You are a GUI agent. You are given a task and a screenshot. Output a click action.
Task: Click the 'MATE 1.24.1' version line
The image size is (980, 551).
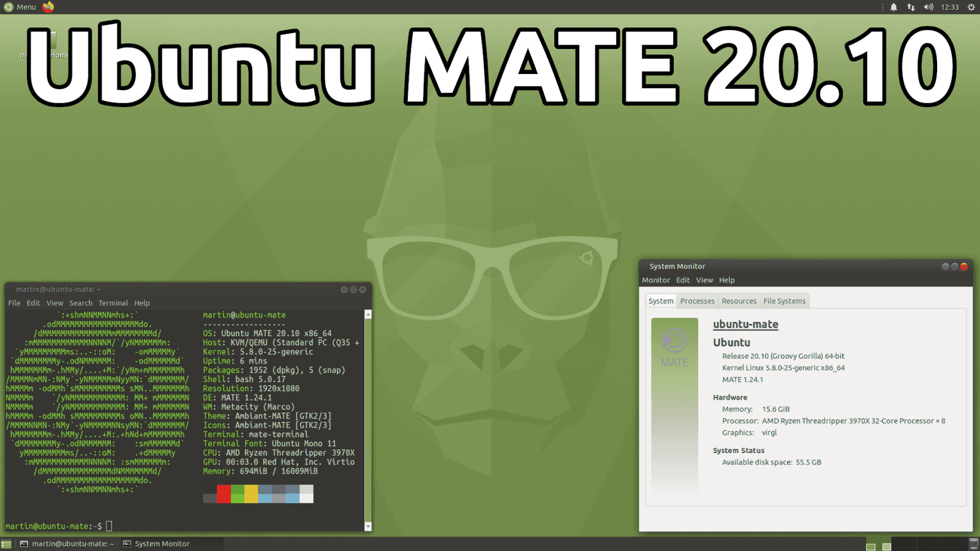742,380
